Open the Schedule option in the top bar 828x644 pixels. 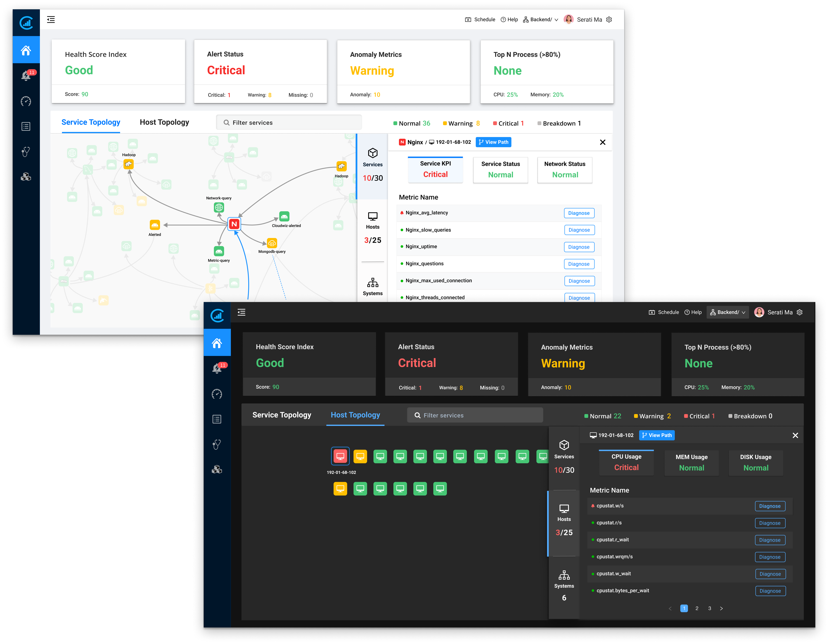click(x=664, y=312)
